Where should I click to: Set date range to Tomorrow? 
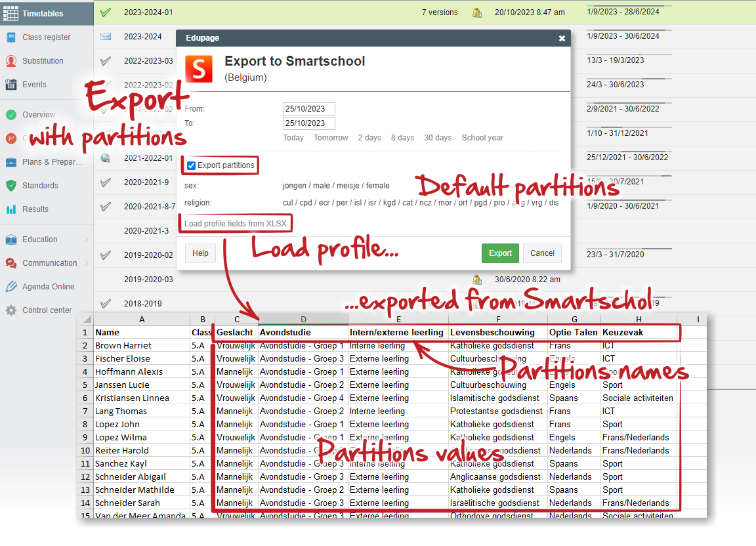click(x=331, y=138)
